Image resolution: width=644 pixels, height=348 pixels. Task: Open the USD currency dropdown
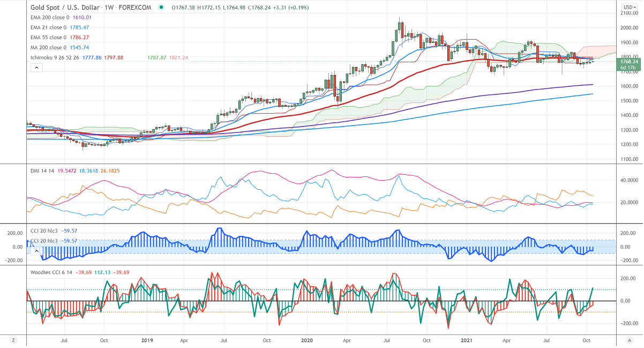click(628, 6)
